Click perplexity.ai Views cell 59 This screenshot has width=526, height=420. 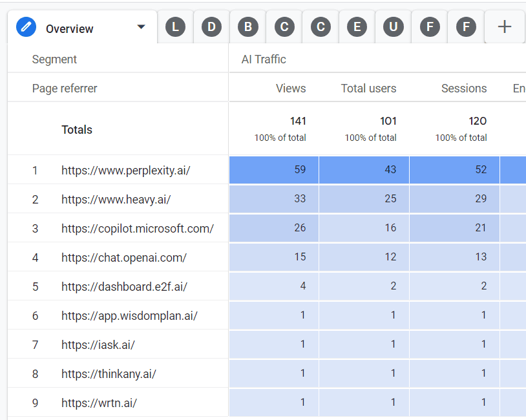[274, 170]
